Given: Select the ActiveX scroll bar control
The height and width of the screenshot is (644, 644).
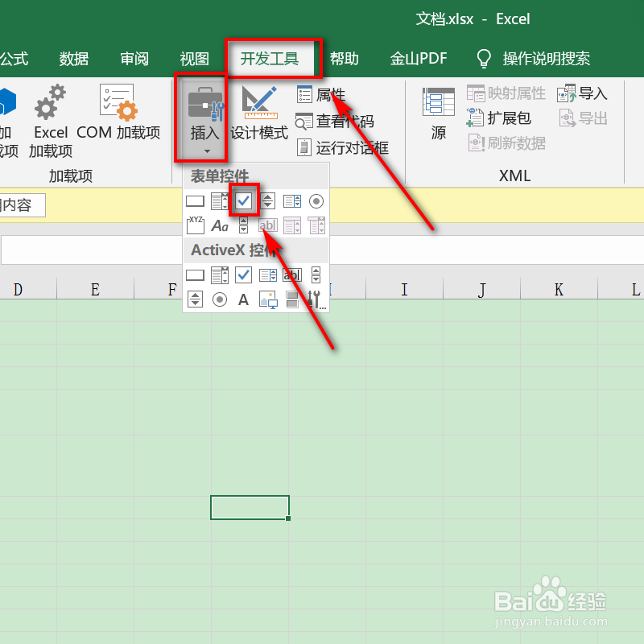Looking at the screenshot, I should (x=194, y=299).
